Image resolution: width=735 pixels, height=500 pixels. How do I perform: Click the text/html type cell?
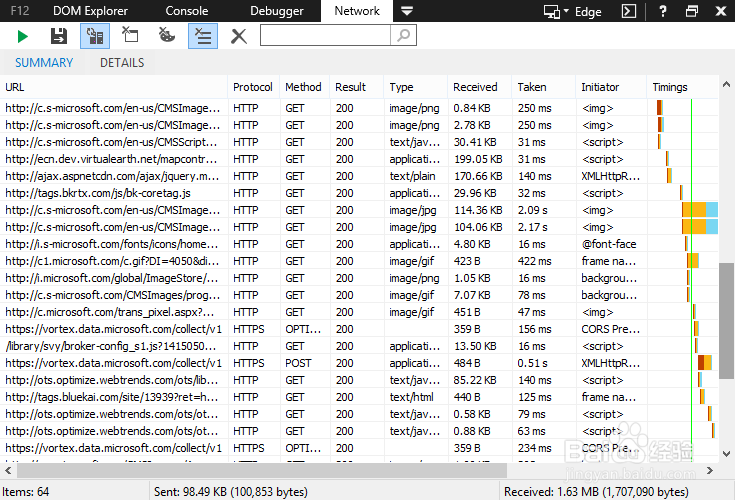click(x=412, y=397)
